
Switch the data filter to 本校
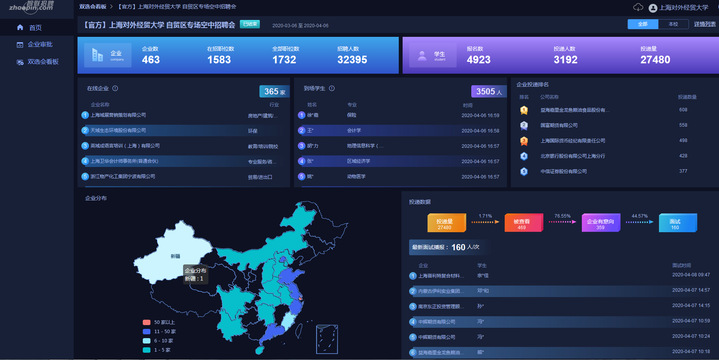(x=673, y=24)
